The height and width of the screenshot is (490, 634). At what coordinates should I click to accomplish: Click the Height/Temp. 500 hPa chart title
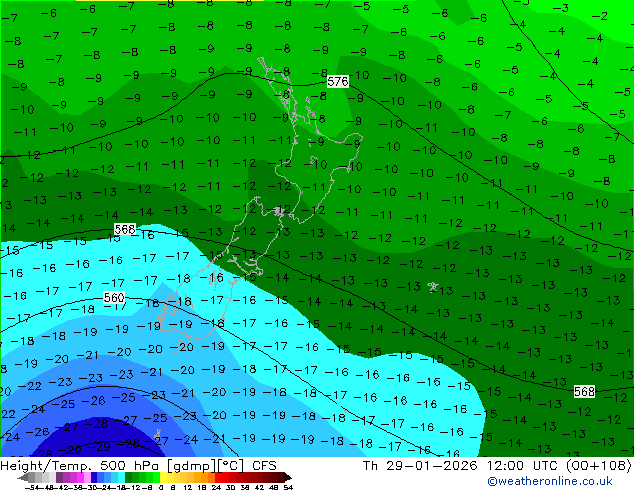click(138, 465)
